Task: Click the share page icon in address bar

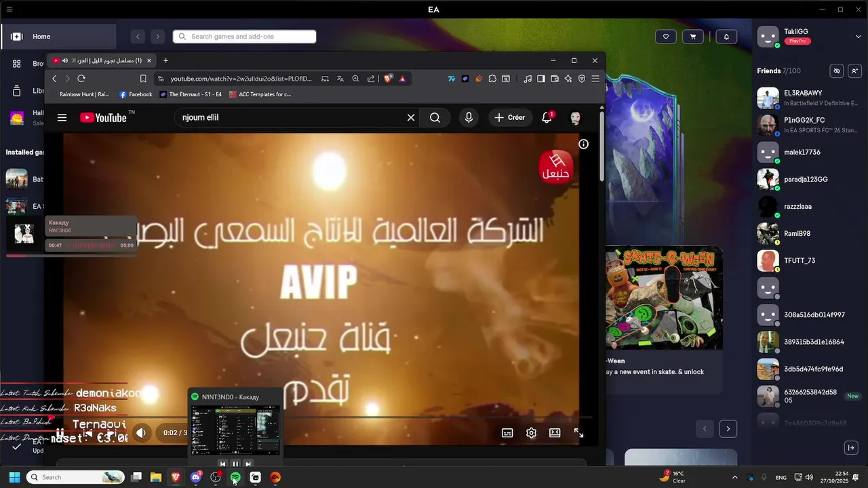Action: (x=371, y=79)
